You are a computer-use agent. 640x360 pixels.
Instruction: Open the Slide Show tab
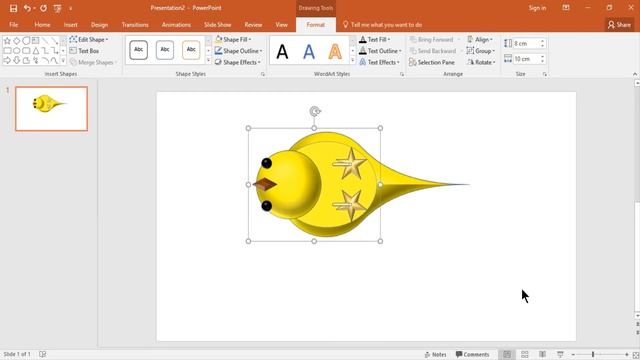(218, 25)
